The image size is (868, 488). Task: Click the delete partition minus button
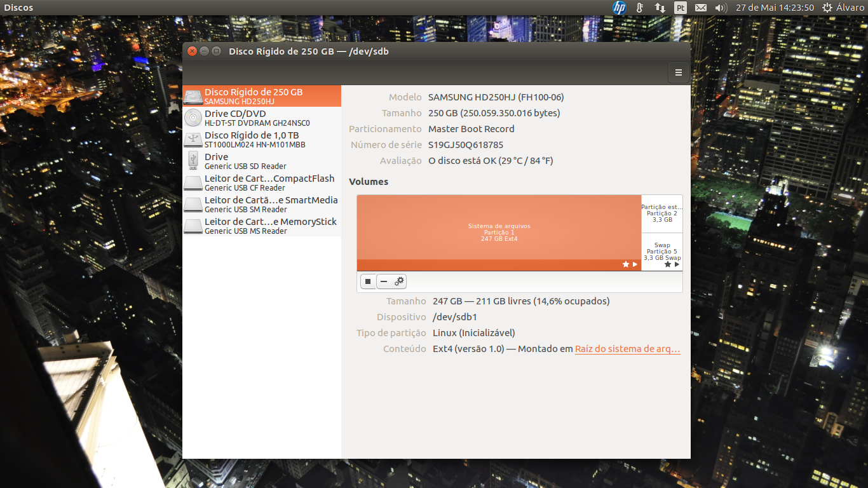tap(384, 281)
